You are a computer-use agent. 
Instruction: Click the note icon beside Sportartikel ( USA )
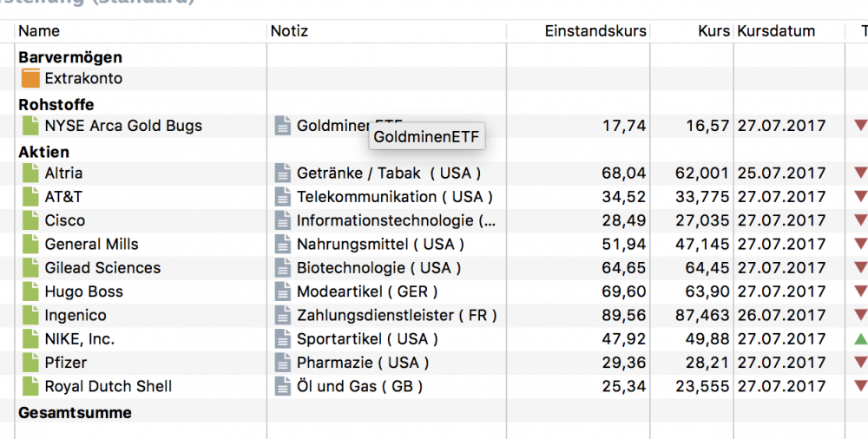[282, 339]
